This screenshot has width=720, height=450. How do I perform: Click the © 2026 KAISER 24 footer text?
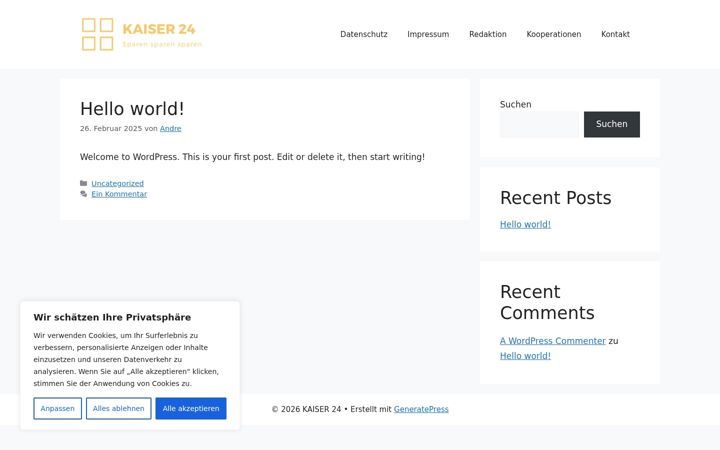pos(306,409)
